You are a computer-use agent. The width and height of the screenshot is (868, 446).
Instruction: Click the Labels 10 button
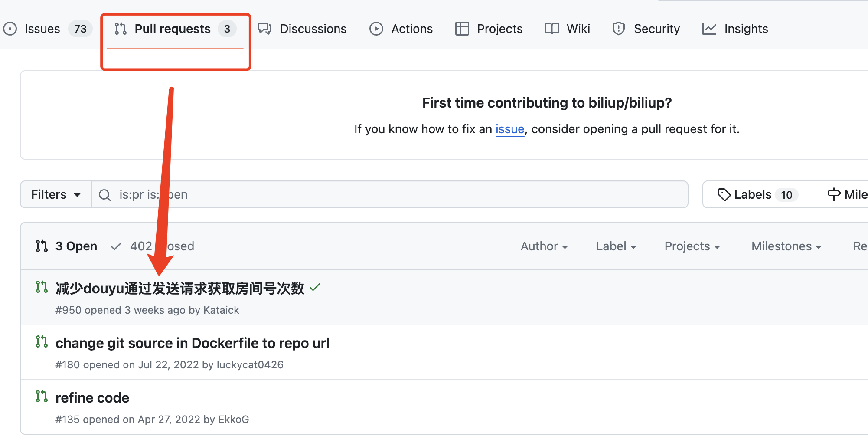pos(757,194)
